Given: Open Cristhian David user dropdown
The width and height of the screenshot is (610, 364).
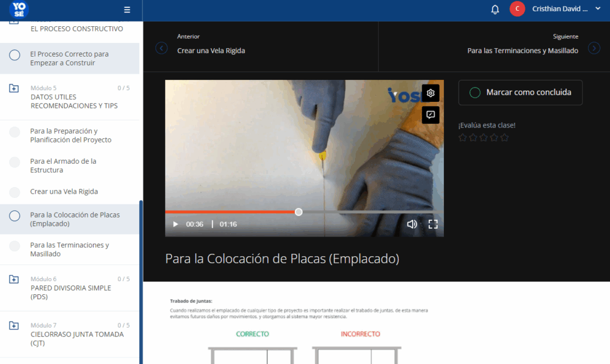Looking at the screenshot, I should point(566,9).
